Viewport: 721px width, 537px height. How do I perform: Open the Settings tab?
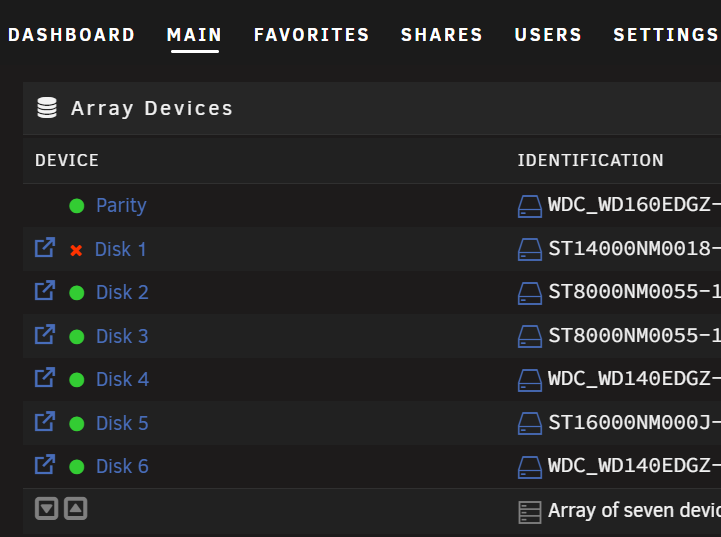pyautogui.click(x=666, y=35)
